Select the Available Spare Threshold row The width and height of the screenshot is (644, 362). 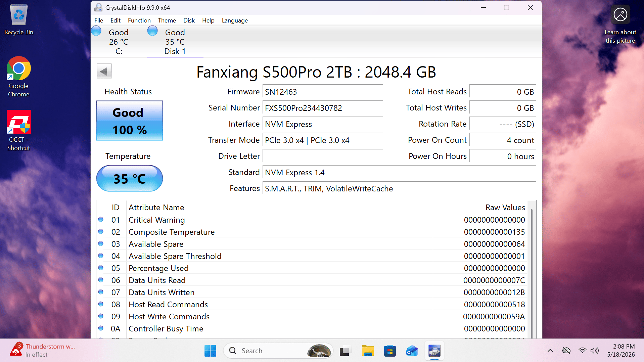(x=312, y=256)
